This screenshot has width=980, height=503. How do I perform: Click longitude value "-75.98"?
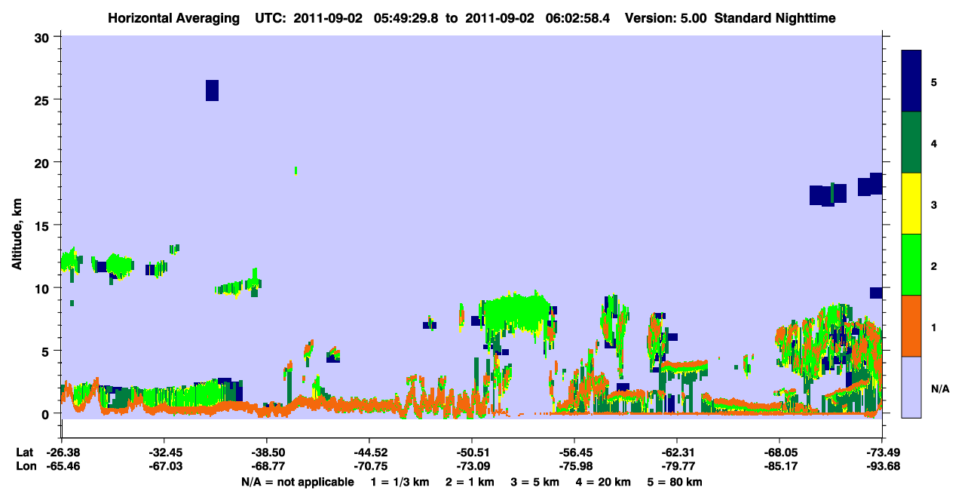coord(574,467)
